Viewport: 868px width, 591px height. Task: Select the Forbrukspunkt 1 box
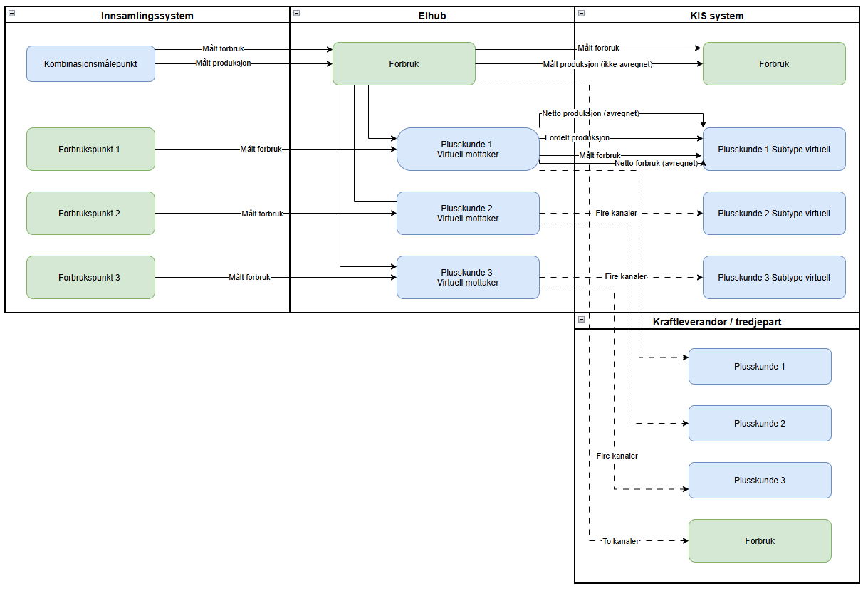pyautogui.click(x=90, y=150)
